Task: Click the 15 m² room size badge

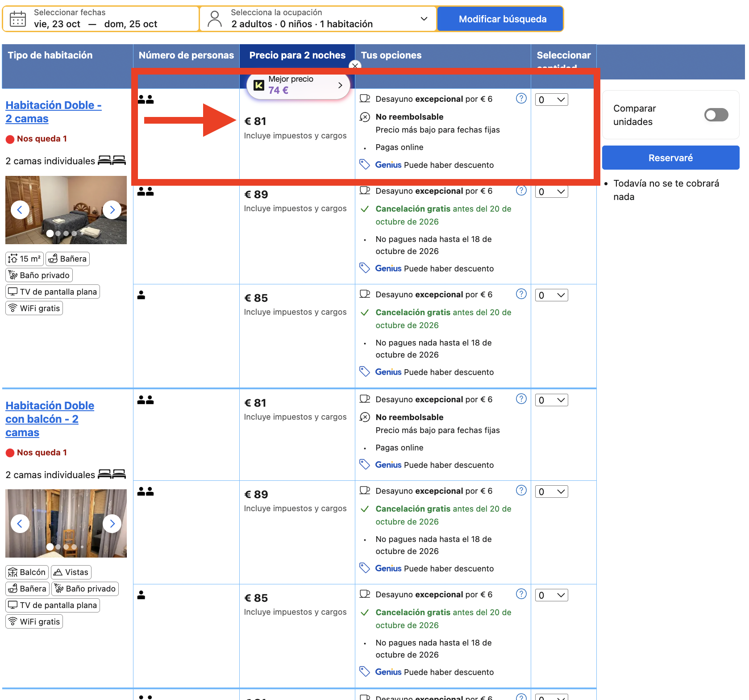Action: [x=25, y=258]
